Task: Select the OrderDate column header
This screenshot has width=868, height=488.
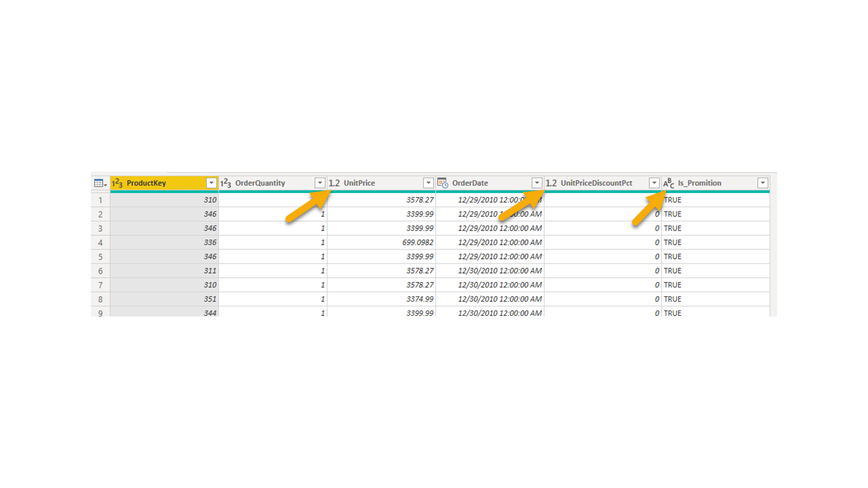Action: click(x=490, y=183)
